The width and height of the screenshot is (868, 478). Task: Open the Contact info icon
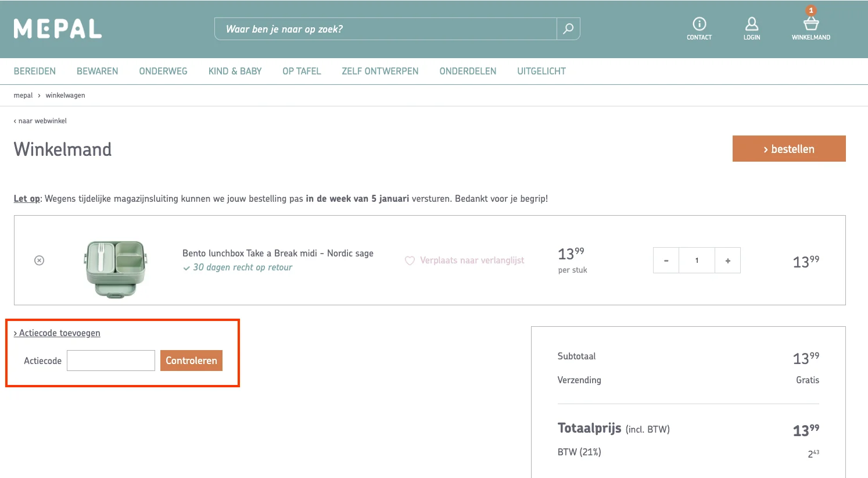point(699,24)
